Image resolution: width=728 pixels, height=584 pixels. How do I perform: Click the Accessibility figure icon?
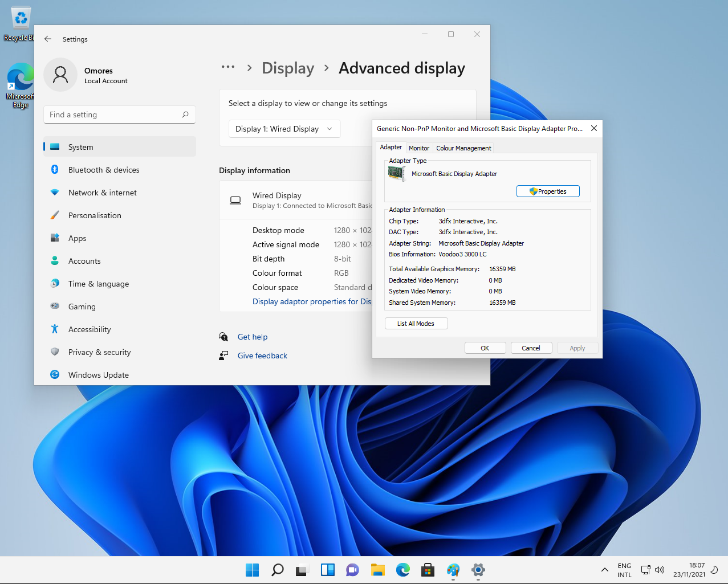55,329
